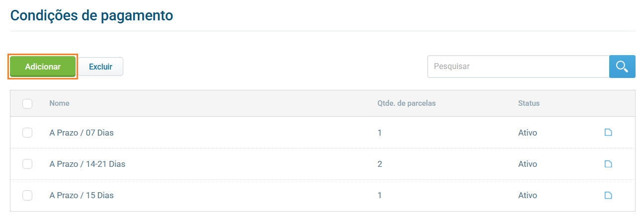The height and width of the screenshot is (221, 644).
Task: Check the box for A Prazo / 07 Dias
Action: point(27,133)
